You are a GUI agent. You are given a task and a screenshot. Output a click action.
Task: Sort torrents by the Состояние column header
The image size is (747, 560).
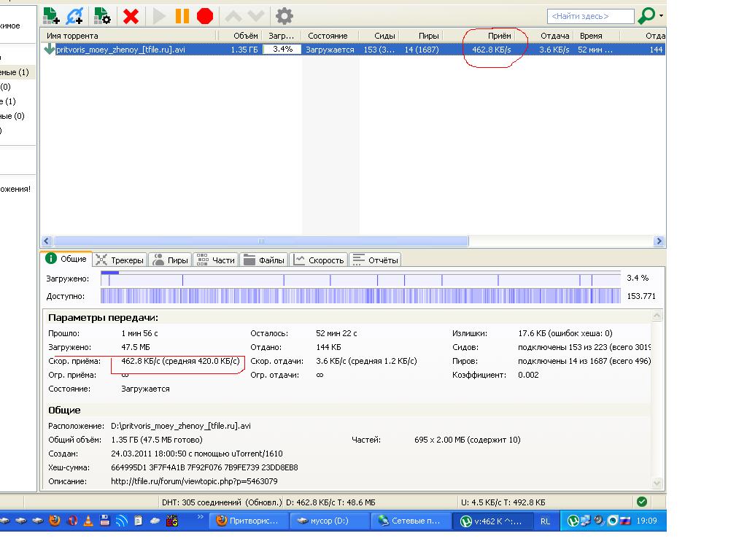pos(328,36)
